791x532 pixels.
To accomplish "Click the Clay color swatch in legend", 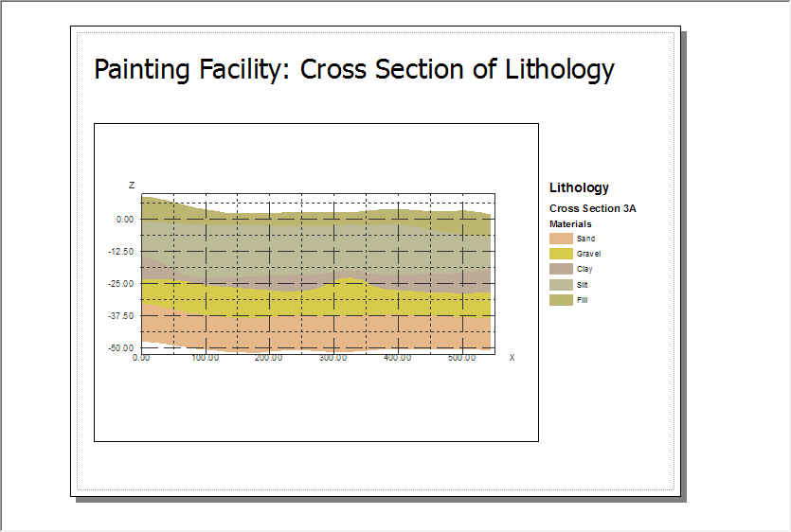I will pyautogui.click(x=561, y=269).
